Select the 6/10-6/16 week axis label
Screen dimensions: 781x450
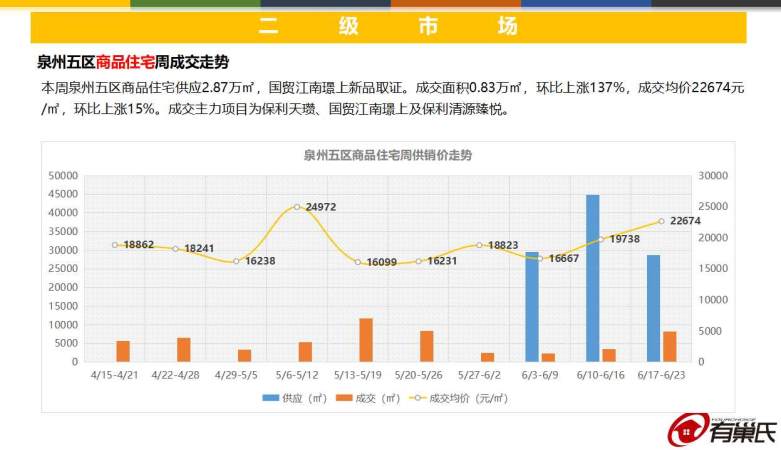(x=601, y=375)
